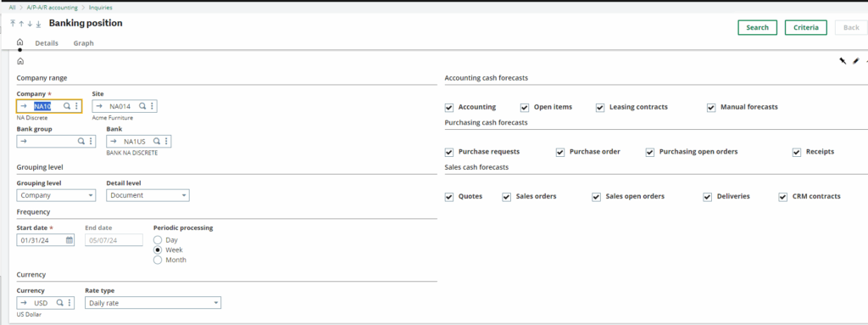Open Currency field lookup magnifier

coord(60,303)
